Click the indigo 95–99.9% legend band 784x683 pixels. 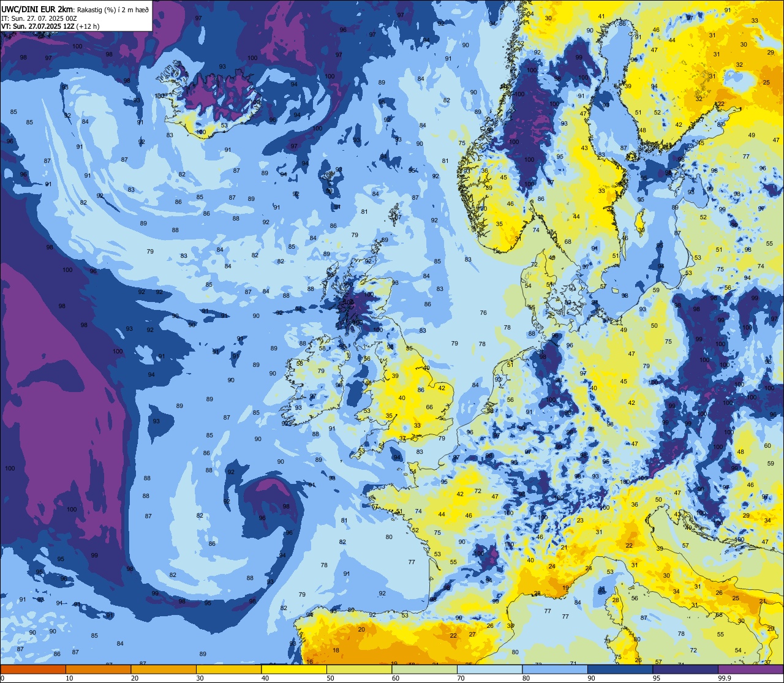click(685, 670)
